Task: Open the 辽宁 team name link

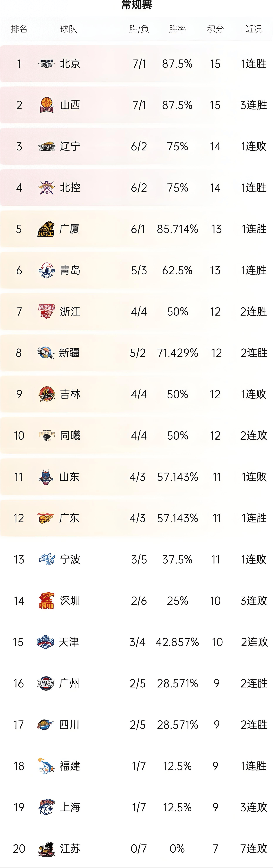Action: tap(70, 146)
